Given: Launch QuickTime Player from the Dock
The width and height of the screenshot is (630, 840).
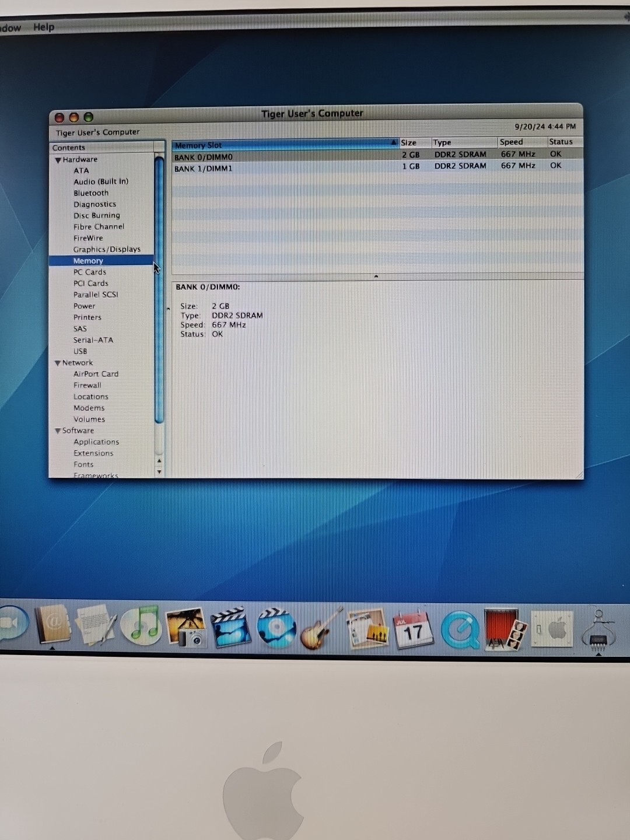Looking at the screenshot, I should pyautogui.click(x=460, y=630).
